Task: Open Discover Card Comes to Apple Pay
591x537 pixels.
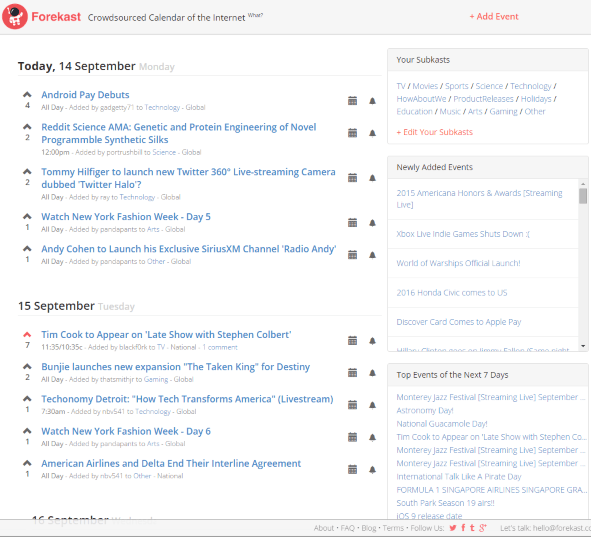Action: [x=459, y=322]
